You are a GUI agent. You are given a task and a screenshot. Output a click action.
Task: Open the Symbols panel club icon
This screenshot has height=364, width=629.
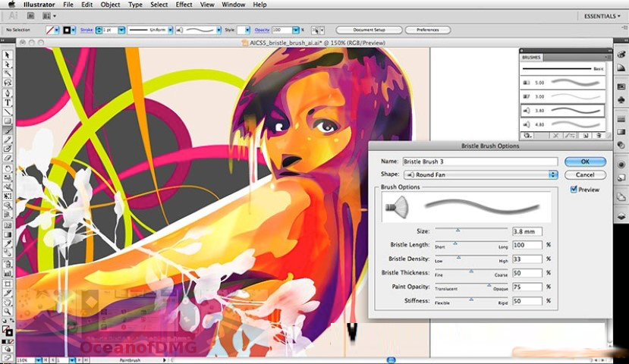[x=621, y=99]
